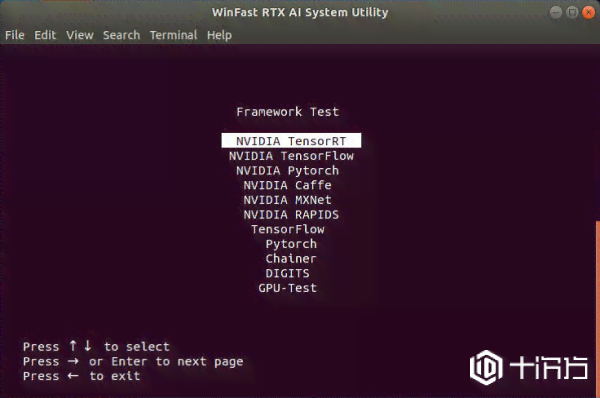The width and height of the screenshot is (600, 398).
Task: Click the WinFast RTX AI System Utility title bar
Action: (x=300, y=12)
